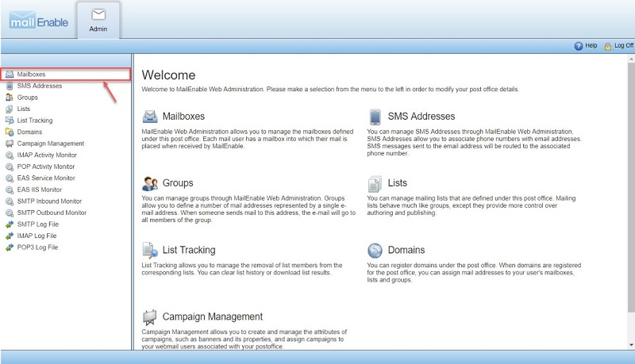This screenshot has width=635, height=364.
Task: View the POP3 Log File entry
Action: [x=37, y=247]
